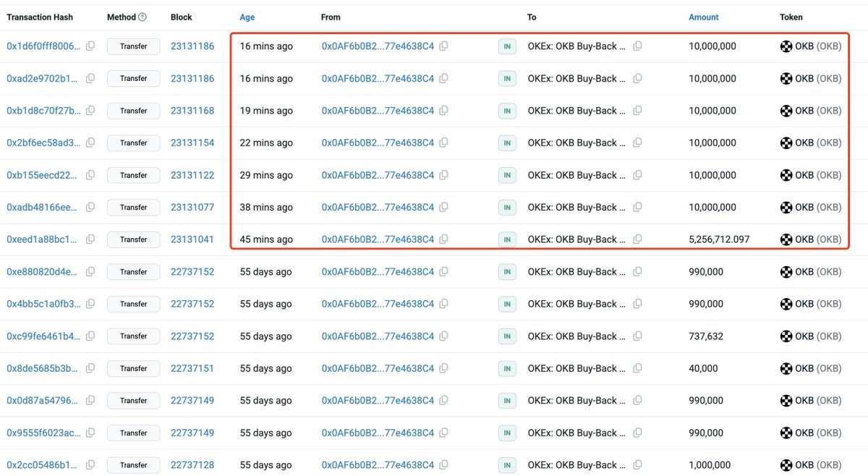
Task: Select '19 mins ago' age cell
Action: [266, 111]
